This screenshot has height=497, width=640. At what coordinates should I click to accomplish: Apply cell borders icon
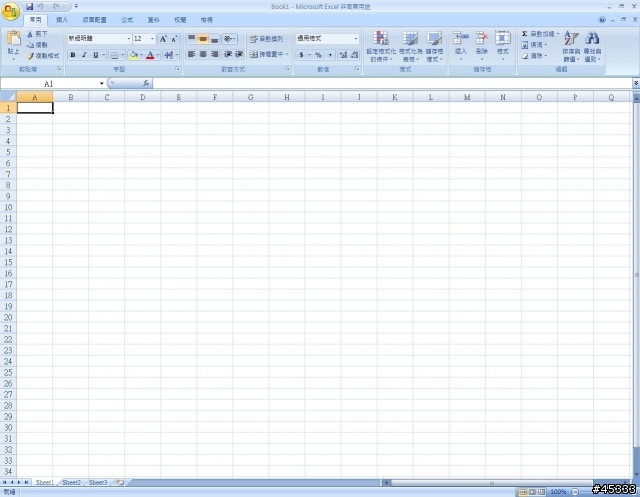(115, 55)
